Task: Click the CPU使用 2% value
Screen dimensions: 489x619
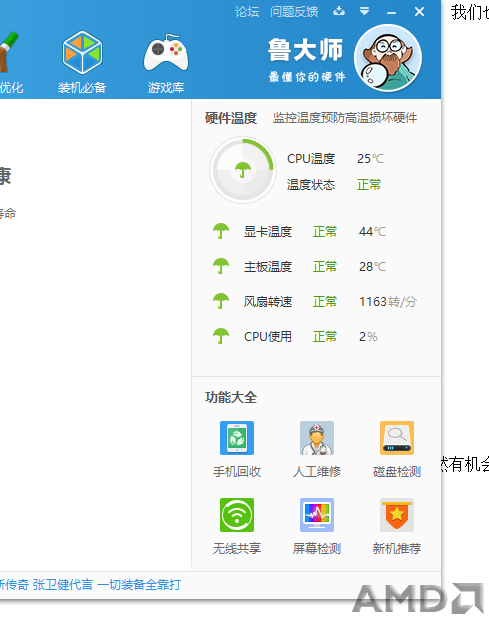Action: click(368, 337)
